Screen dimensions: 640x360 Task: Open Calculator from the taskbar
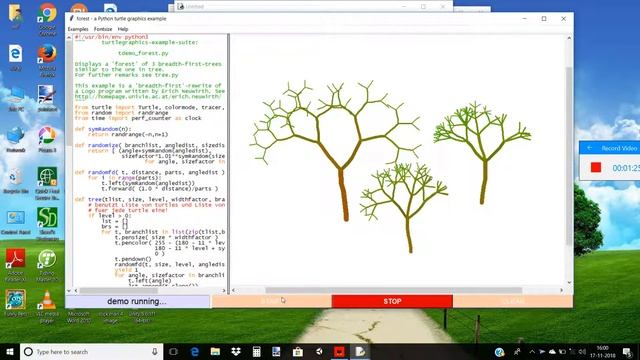tap(256, 351)
